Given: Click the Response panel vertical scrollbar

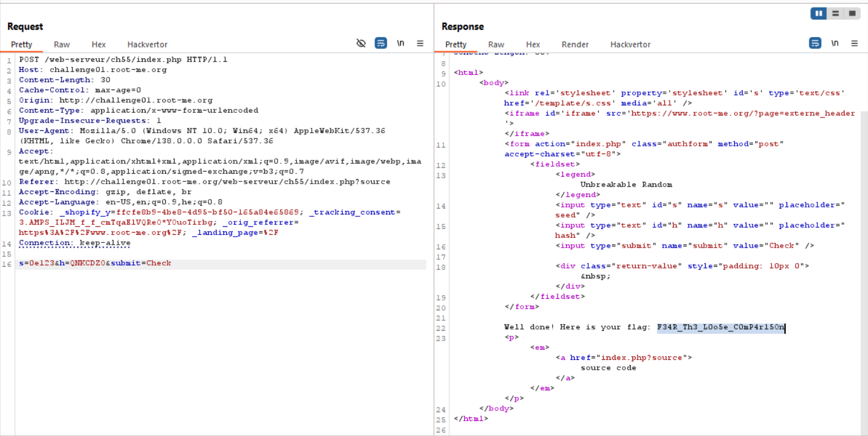Looking at the screenshot, I should tap(863, 233).
